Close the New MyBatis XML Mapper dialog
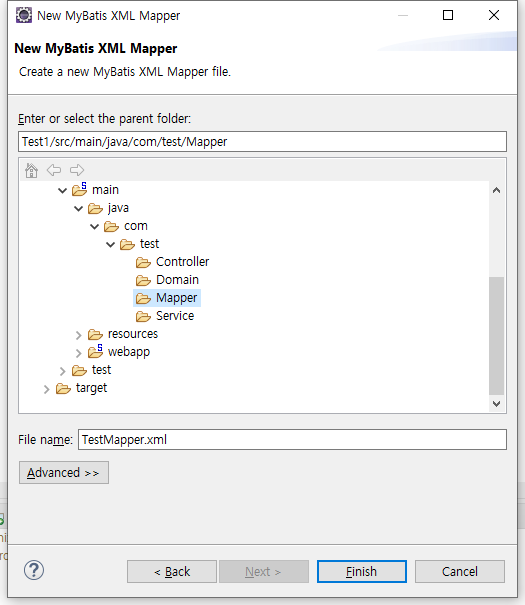The width and height of the screenshot is (525, 605). click(x=494, y=15)
